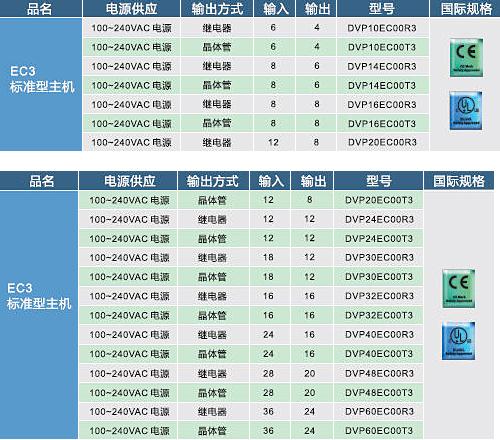
Task: Select the 输出方式 header in lower table
Action: tap(213, 181)
